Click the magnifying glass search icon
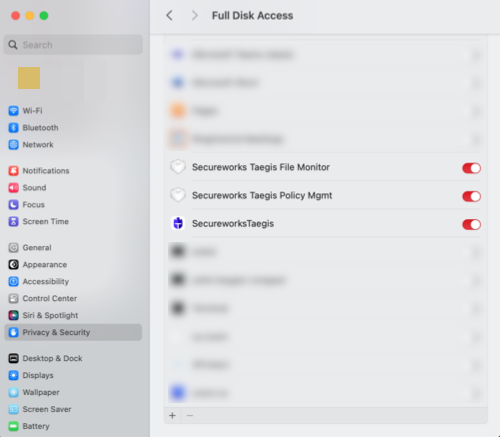The width and height of the screenshot is (500, 437). (13, 45)
